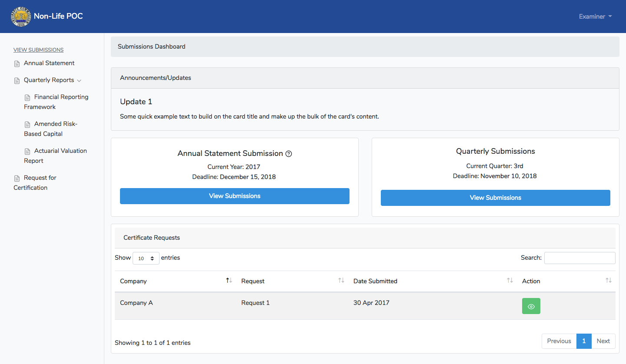Sort the table by Action column arrows

[x=609, y=281]
